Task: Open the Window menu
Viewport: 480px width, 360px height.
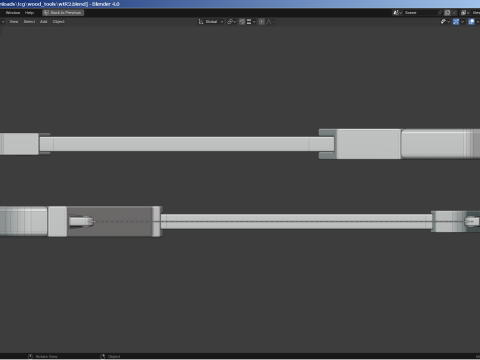Action: 13,13
